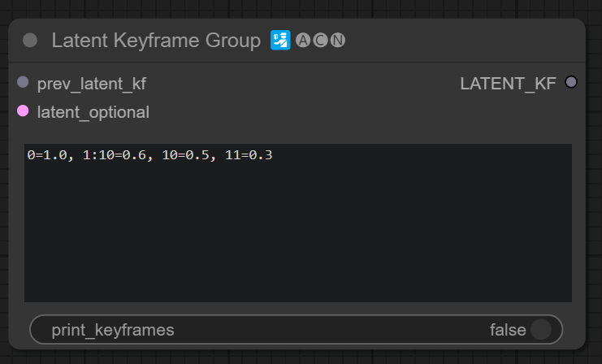The width and height of the screenshot is (602, 364).
Task: Click the LATENT_KF output socket
Action: click(571, 82)
